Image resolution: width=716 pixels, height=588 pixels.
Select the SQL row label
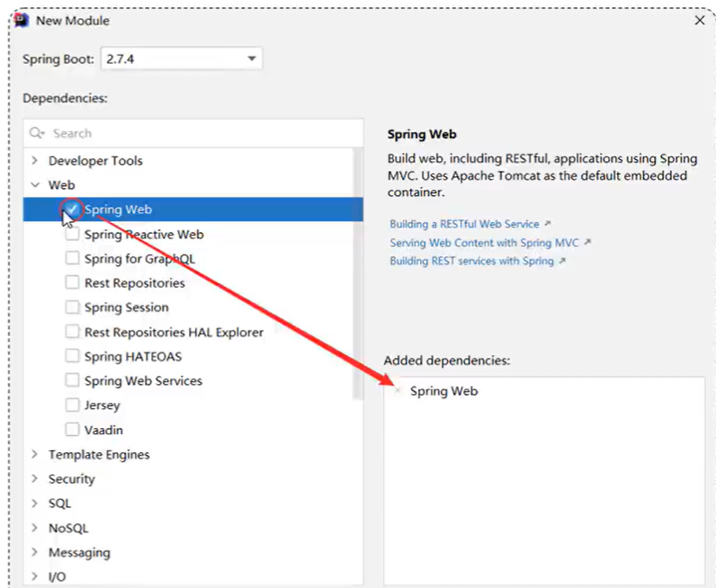click(59, 503)
